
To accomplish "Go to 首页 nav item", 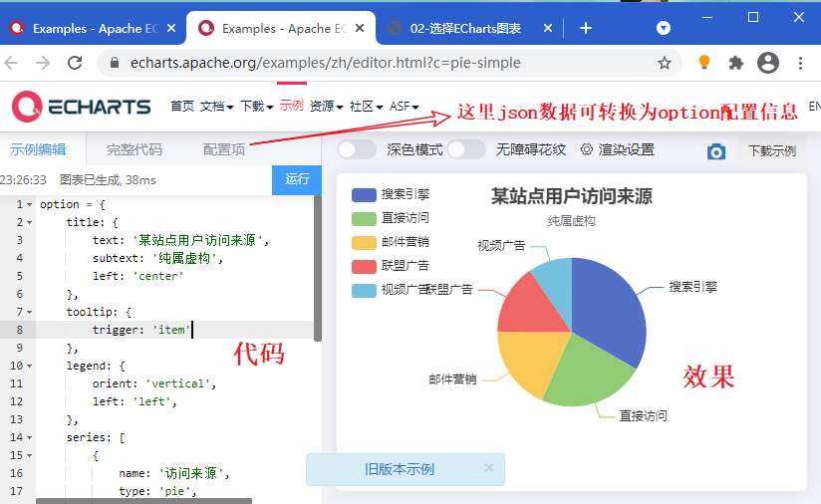I will click(182, 107).
